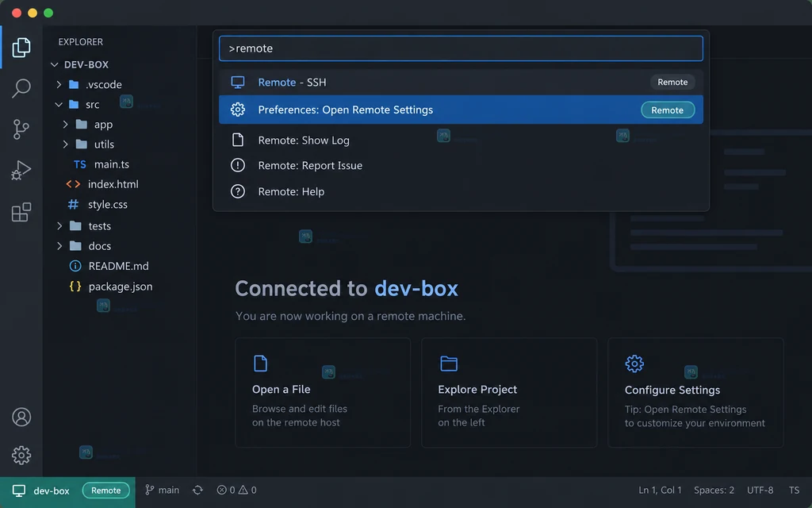Viewport: 812px width, 508px height.
Task: Click the dev-box link in the heading
Action: point(416,288)
